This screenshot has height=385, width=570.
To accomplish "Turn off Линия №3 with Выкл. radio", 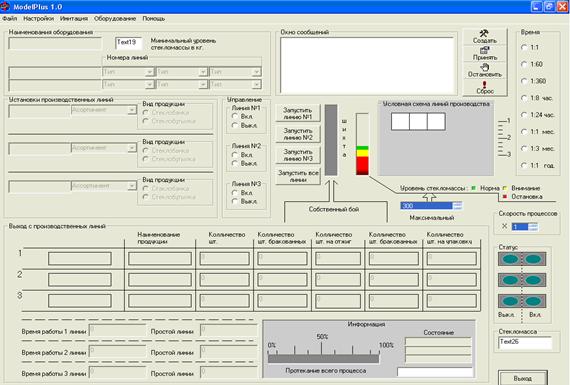I will (235, 201).
